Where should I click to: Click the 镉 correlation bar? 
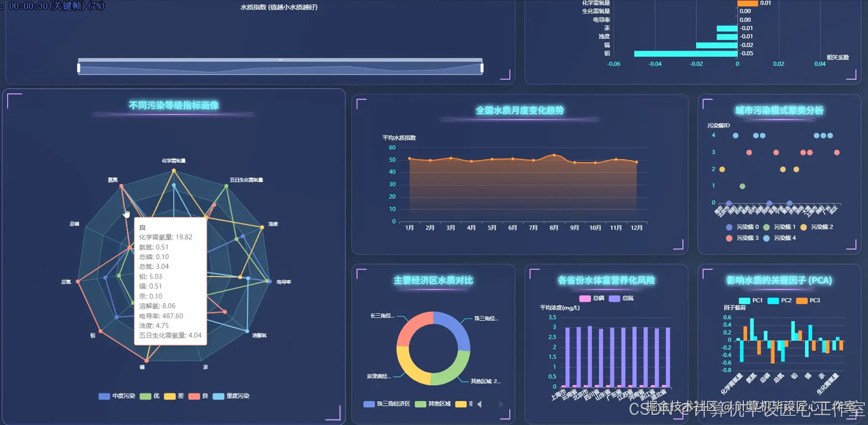pyautogui.click(x=717, y=45)
